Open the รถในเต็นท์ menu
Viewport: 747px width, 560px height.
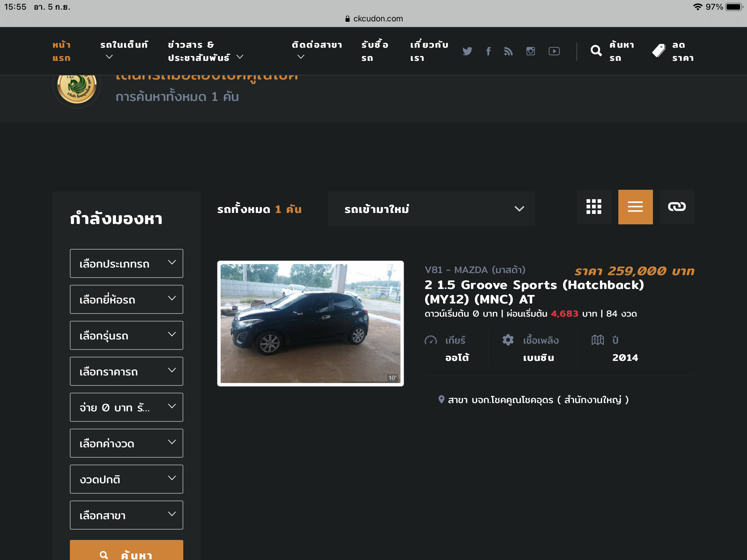(x=124, y=50)
